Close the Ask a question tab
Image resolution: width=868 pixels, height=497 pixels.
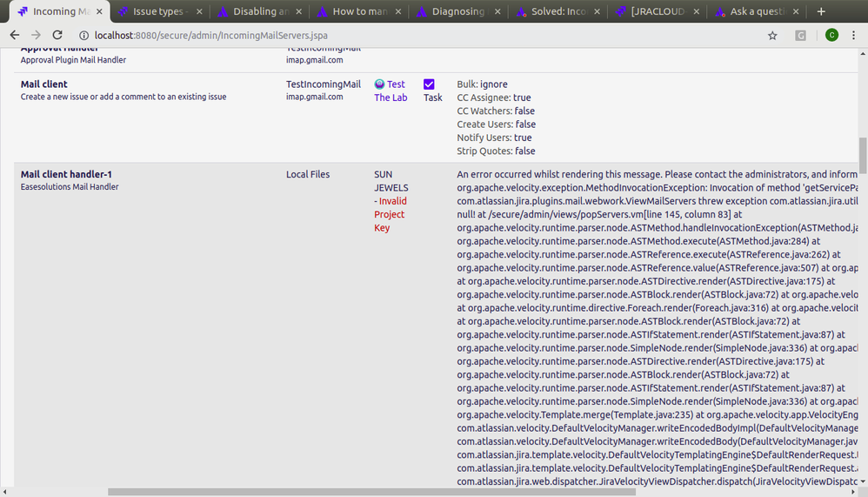click(x=796, y=11)
